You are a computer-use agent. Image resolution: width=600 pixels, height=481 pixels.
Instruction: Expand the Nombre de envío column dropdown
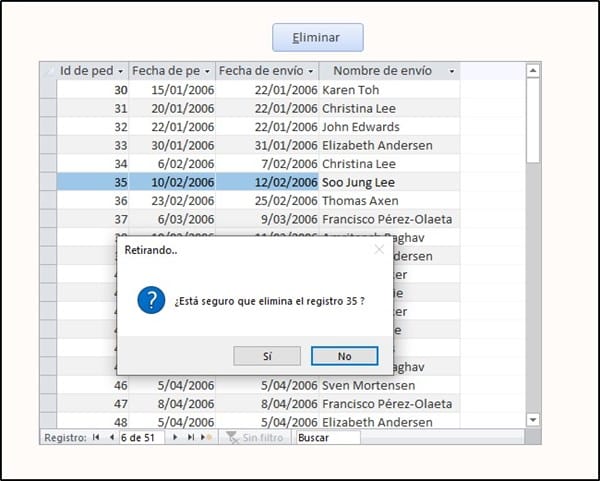(452, 72)
